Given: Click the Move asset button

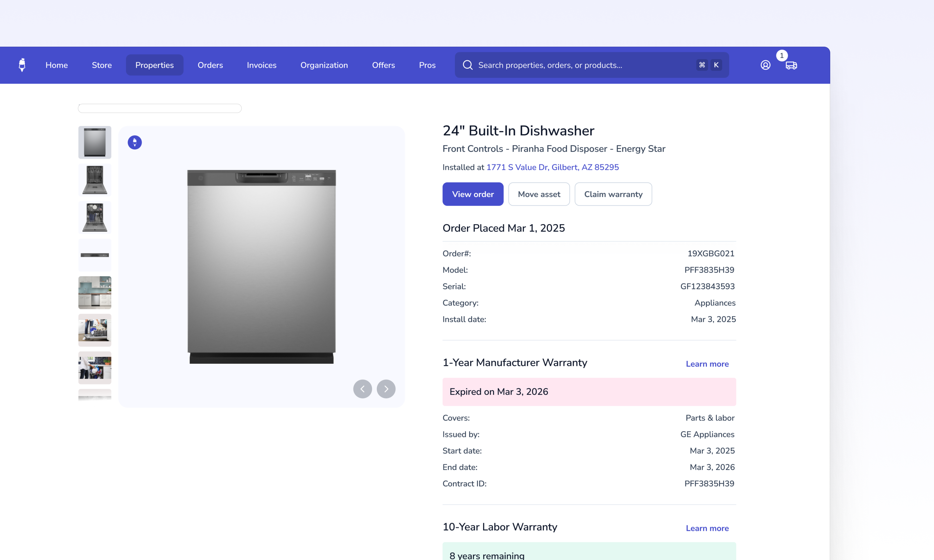Looking at the screenshot, I should [x=539, y=194].
